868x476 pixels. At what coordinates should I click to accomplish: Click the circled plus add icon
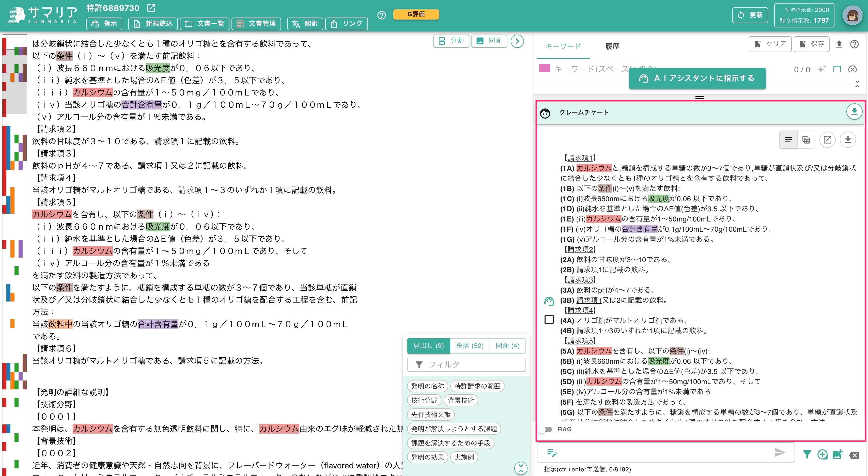[x=822, y=455]
